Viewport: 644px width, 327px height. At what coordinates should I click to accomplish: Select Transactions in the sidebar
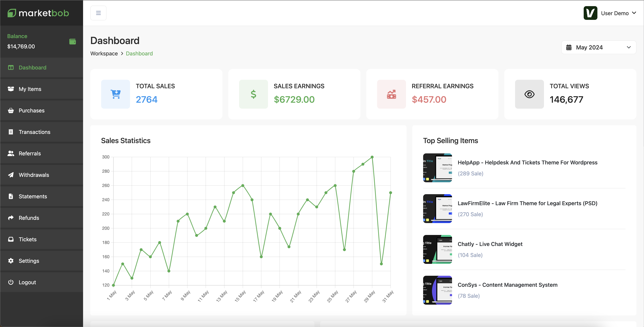(34, 132)
